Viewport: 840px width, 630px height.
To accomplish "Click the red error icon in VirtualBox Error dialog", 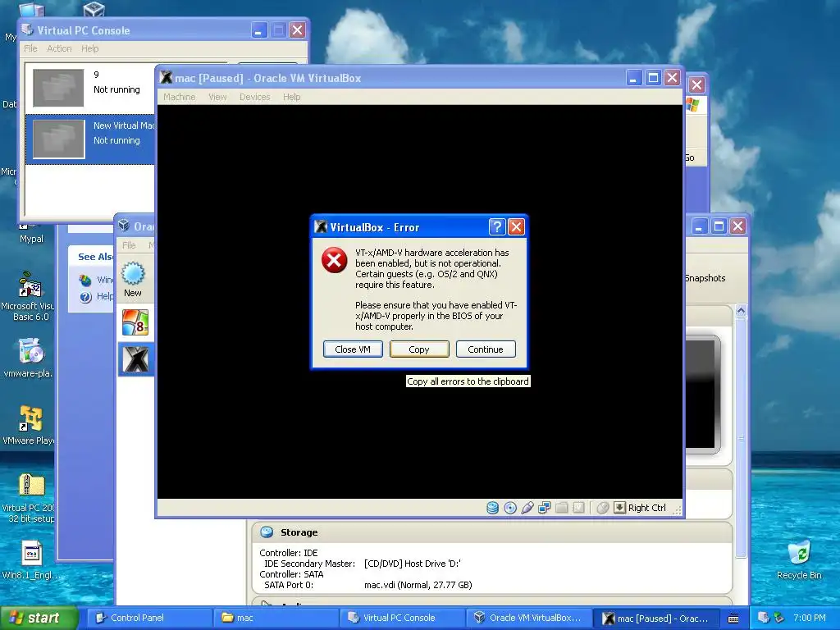I will [335, 260].
